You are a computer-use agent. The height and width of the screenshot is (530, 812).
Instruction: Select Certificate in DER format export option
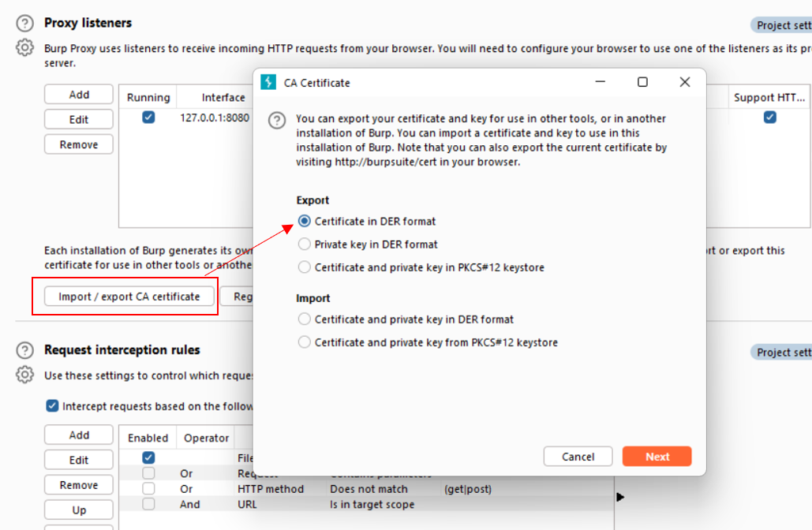tap(305, 221)
